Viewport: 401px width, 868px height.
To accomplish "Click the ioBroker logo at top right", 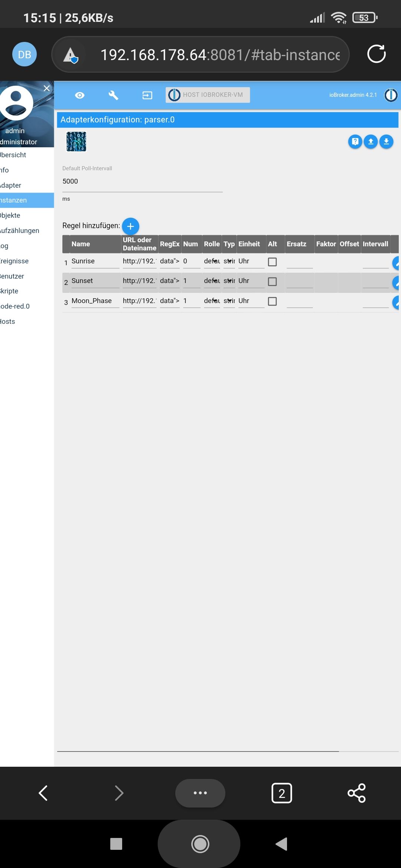I will pyautogui.click(x=391, y=95).
